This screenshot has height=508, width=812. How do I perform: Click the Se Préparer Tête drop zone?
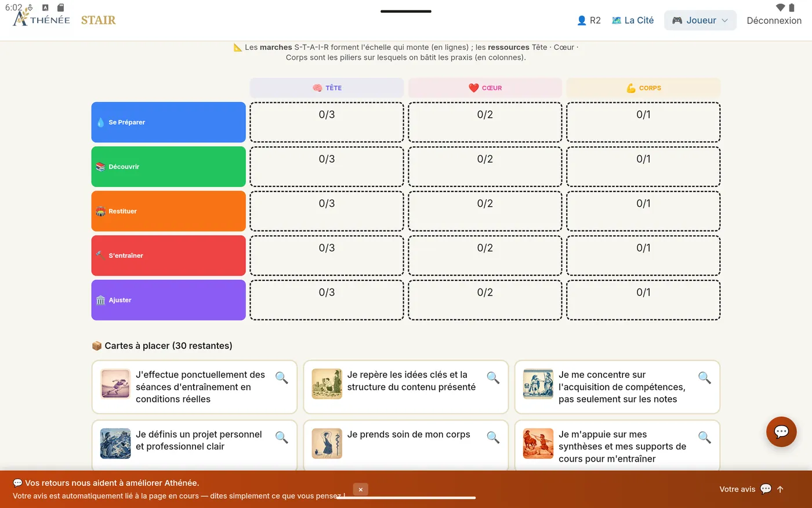click(x=327, y=122)
